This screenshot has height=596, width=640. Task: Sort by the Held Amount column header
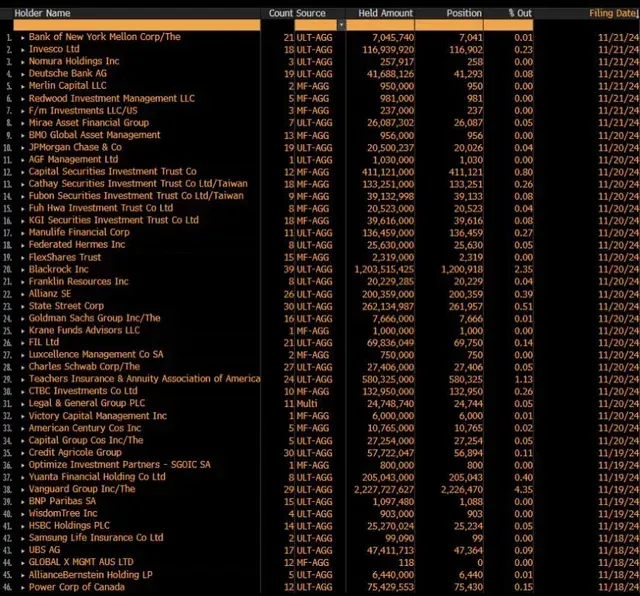pos(385,13)
